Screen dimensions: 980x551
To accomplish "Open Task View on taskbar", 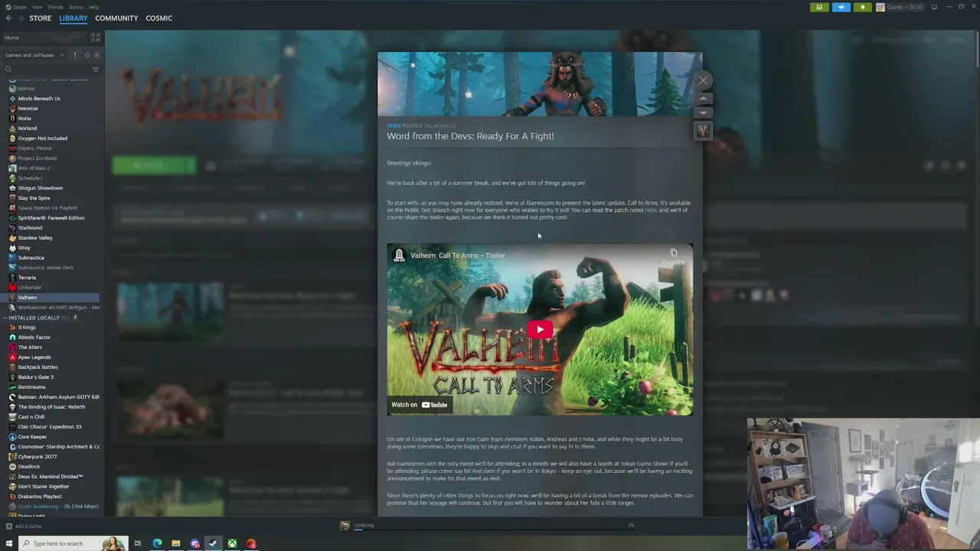I will [138, 543].
